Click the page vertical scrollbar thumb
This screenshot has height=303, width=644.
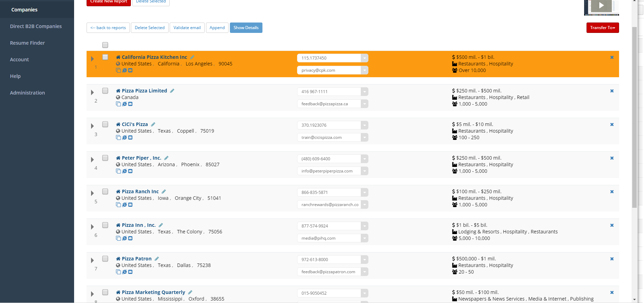(x=634, y=117)
